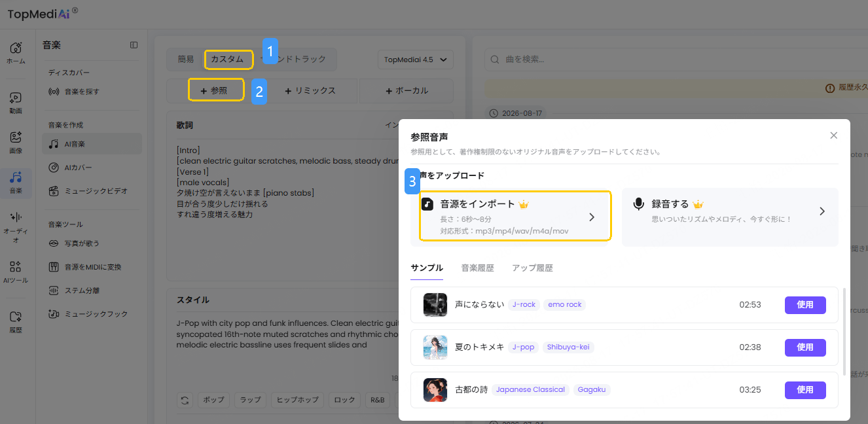Click the search magnifier icon
The height and width of the screenshot is (424, 868).
(496, 60)
